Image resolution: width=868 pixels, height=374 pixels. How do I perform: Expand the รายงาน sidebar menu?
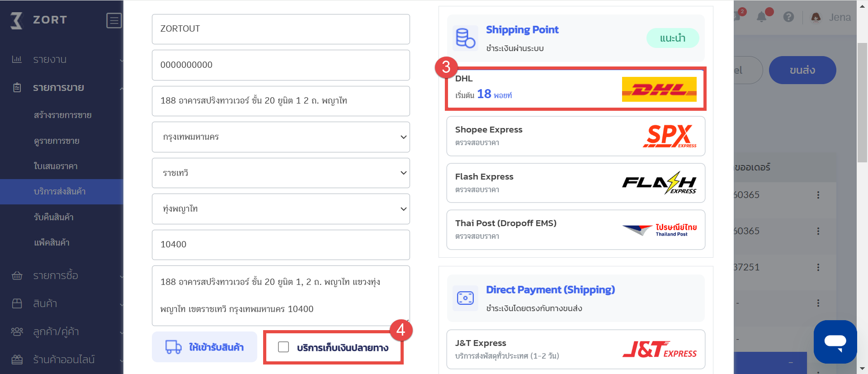coord(50,60)
